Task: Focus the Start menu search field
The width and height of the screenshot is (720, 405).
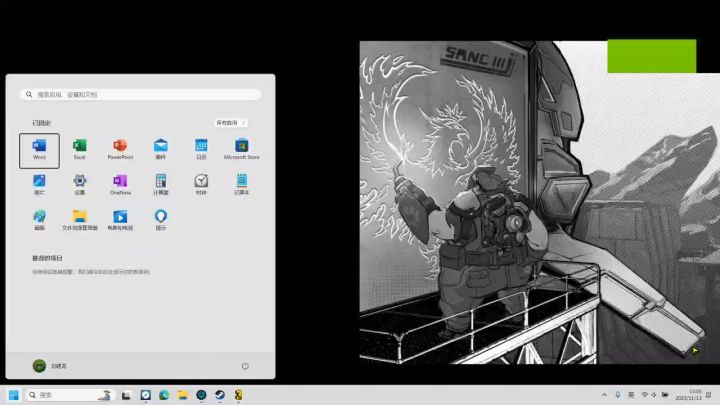Action: pos(141,95)
